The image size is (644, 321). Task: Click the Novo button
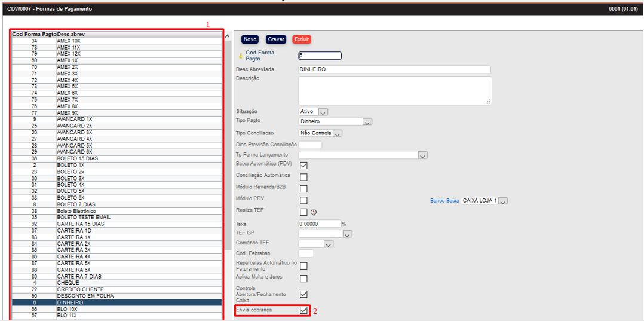point(250,39)
